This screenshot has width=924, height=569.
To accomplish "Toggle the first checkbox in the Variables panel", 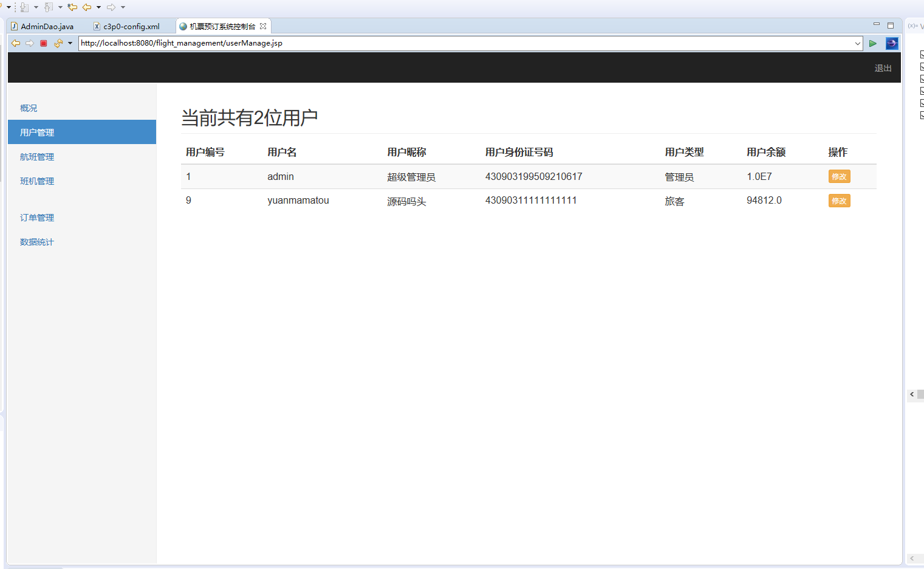I will click(922, 53).
